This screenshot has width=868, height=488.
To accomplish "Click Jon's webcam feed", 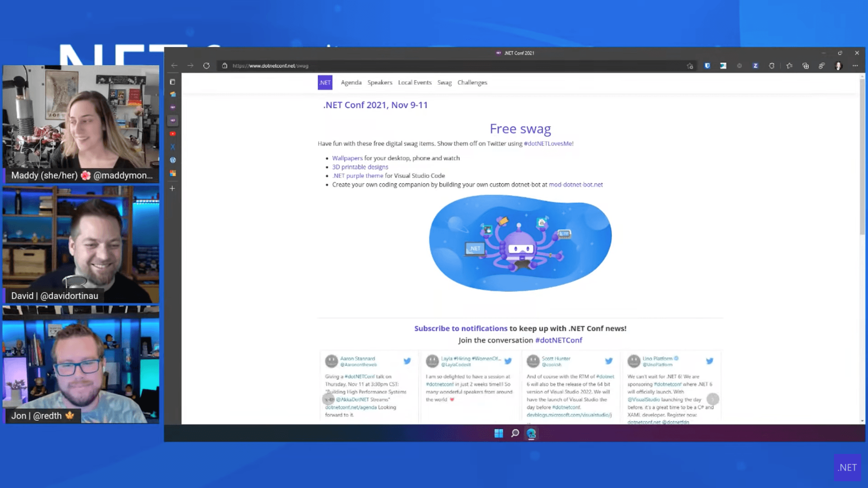I will [81, 365].
